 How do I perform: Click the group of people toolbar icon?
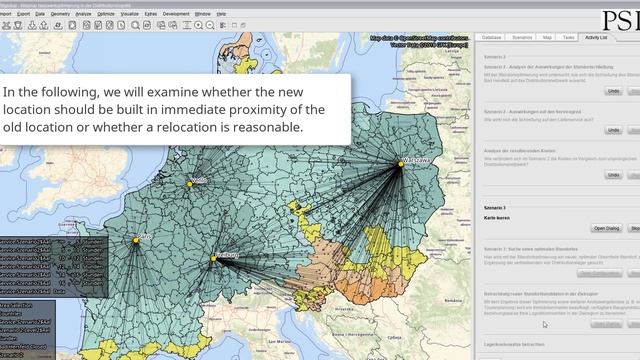[6, 25]
